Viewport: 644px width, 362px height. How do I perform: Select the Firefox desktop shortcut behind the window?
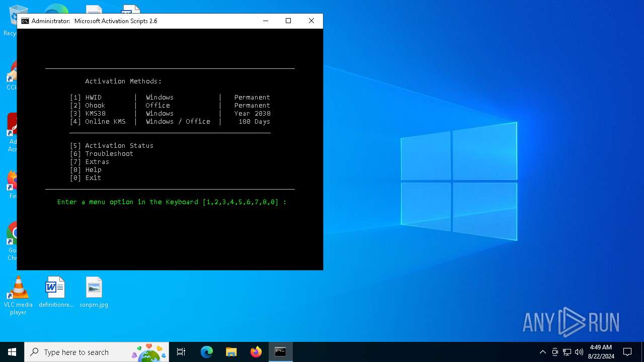pyautogui.click(x=12, y=184)
